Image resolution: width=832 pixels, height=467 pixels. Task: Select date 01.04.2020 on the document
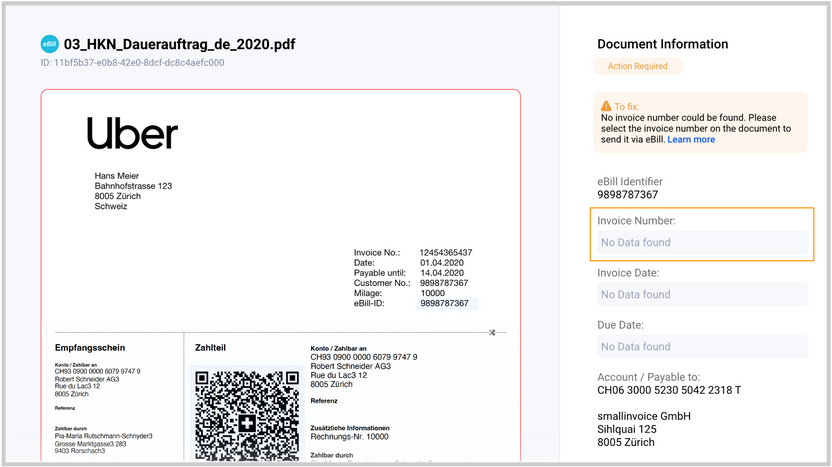442,263
